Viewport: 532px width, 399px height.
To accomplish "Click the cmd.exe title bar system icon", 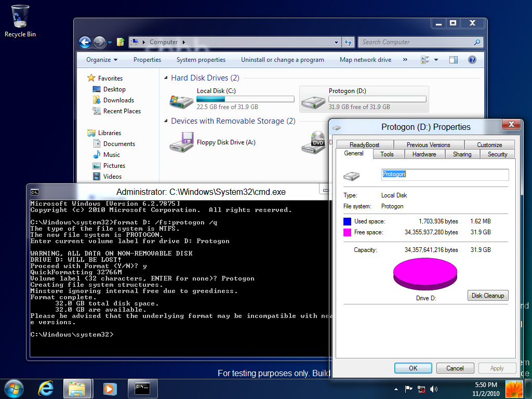I will pos(35,192).
